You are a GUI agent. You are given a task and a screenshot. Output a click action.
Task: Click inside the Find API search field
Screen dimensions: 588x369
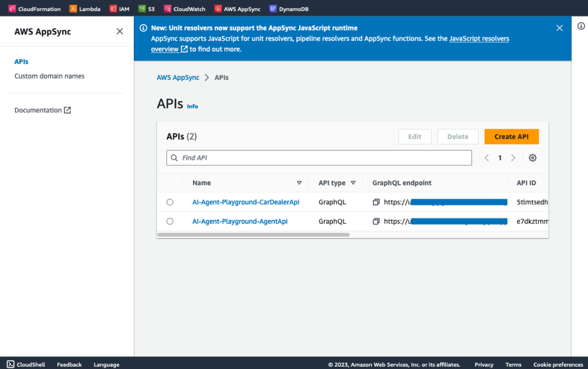[319, 157]
